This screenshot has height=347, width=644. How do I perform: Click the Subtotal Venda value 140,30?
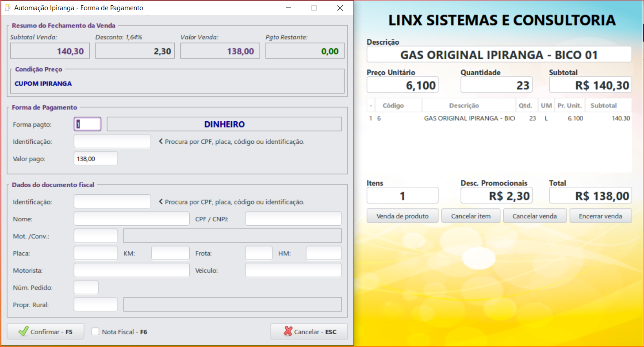50,51
